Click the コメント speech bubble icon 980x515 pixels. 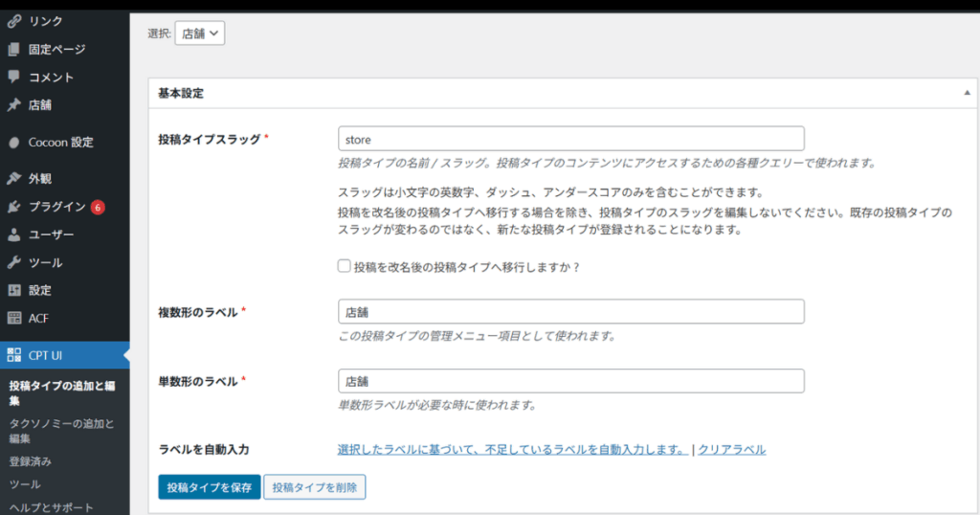pos(13,77)
